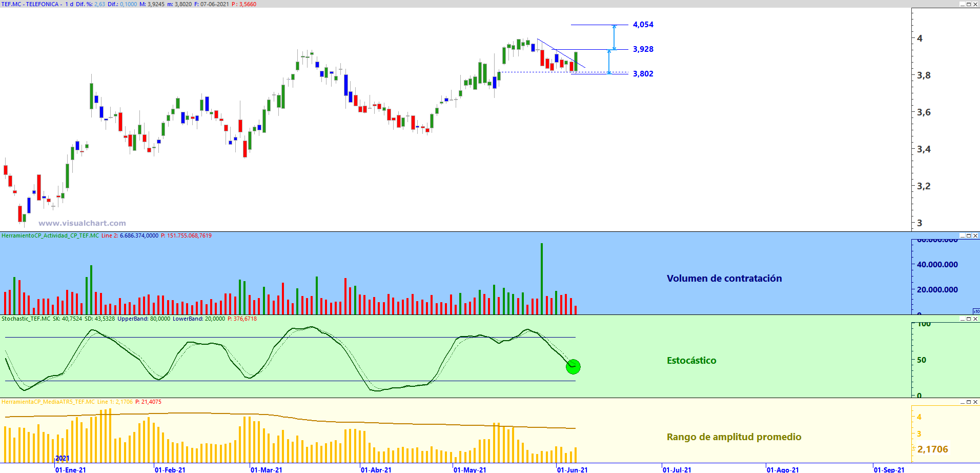Click the x10 scale multiplier box
Screen dimensions: 980x473
[976, 311]
